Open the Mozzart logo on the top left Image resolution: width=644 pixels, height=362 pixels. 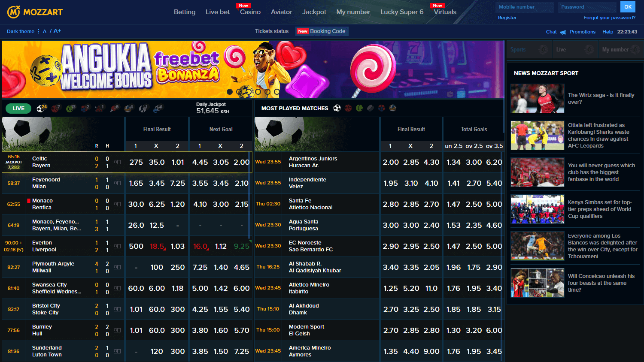(x=35, y=12)
